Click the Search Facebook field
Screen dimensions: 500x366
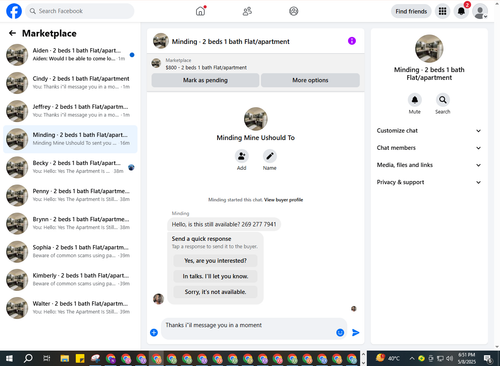[x=80, y=11]
